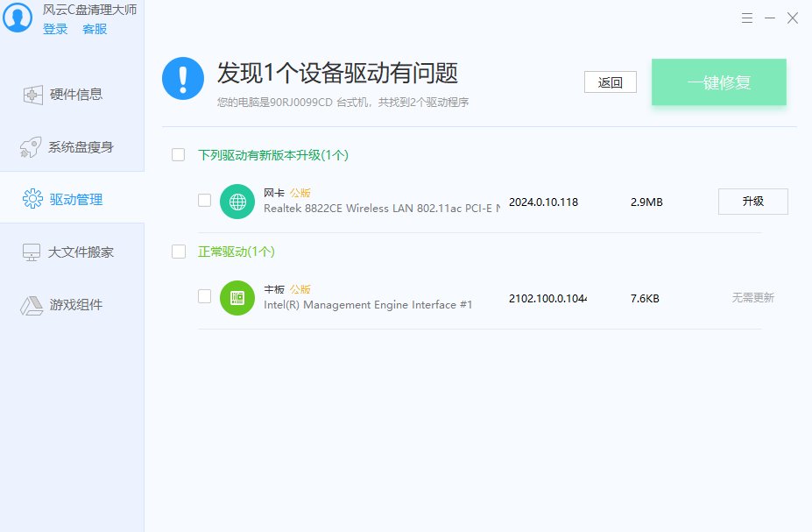The image size is (812, 532).
Task: Minimize the application window
Action: click(770, 18)
